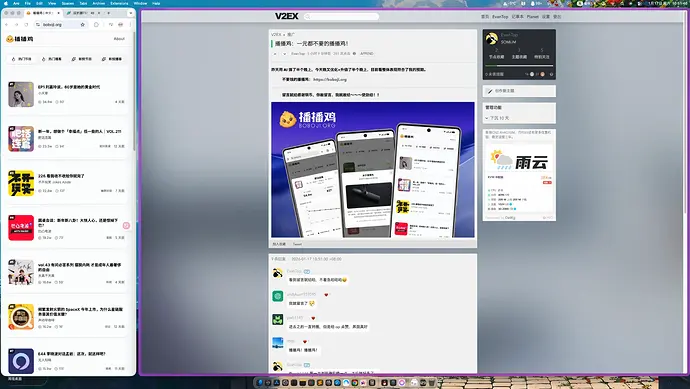
Task: Open the Spaces menu in the menu bar
Action: pyautogui.click(x=68, y=3)
